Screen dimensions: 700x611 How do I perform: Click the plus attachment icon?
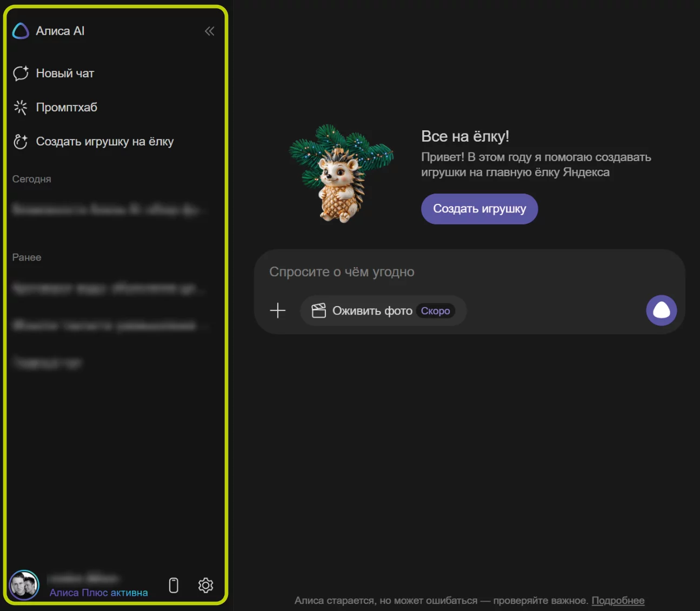tap(277, 310)
